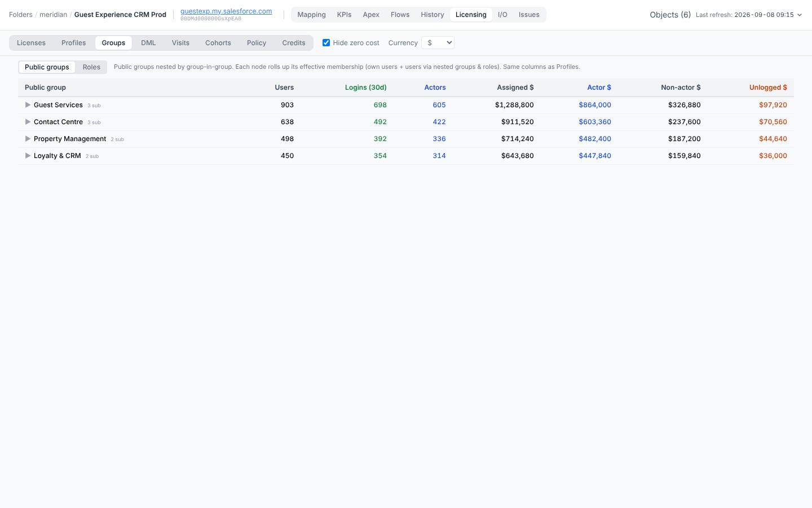Open the Currency dropdown

pyautogui.click(x=438, y=43)
